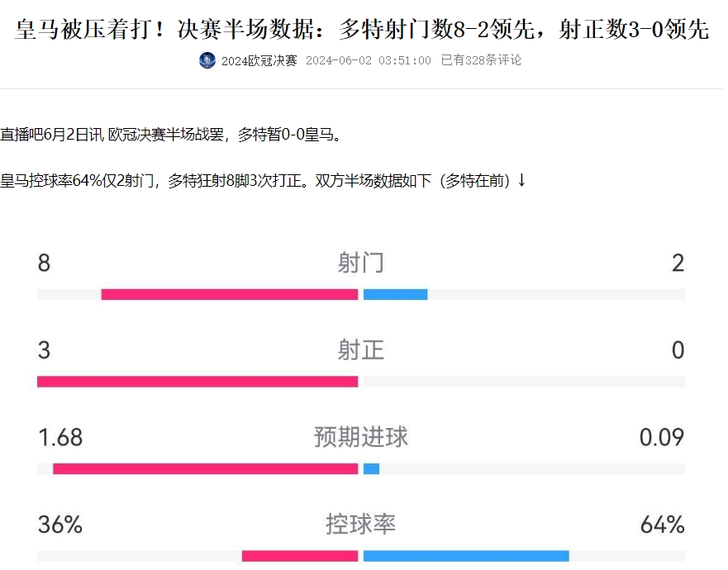Click the 2024-06-02 03:51:00 timestamp
728x570 pixels.
click(368, 60)
